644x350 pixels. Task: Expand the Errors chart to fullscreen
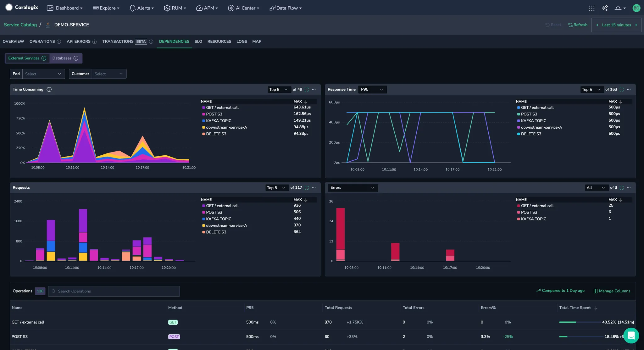(x=621, y=188)
